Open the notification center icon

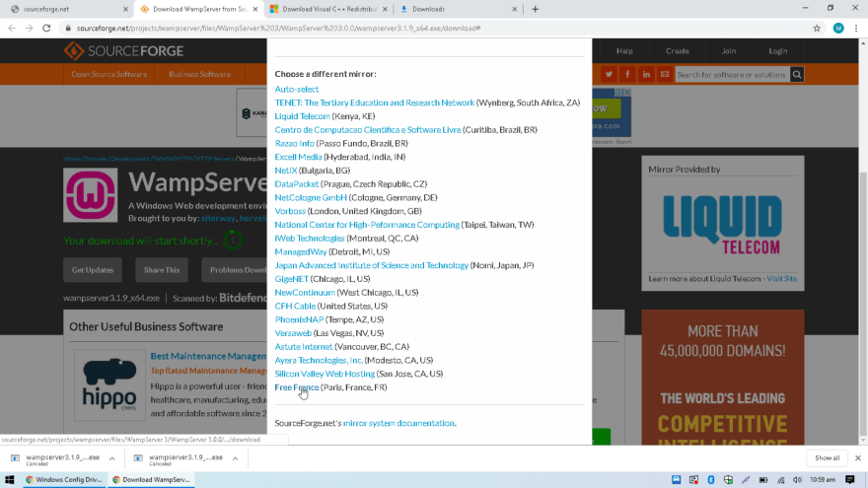point(849,480)
